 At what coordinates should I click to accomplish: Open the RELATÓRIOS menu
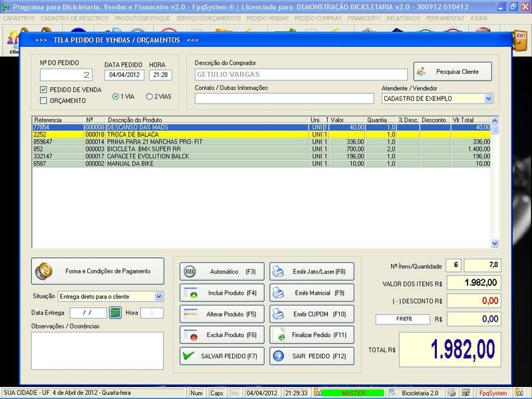click(404, 19)
